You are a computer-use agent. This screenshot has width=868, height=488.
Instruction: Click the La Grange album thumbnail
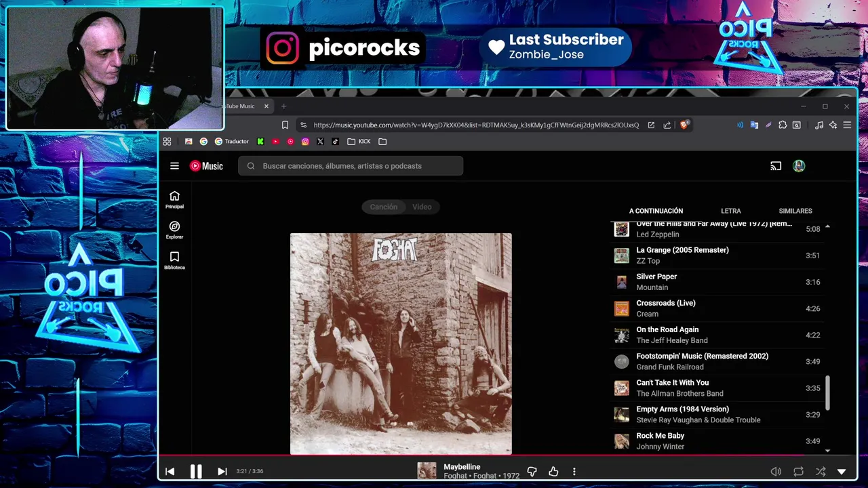pyautogui.click(x=621, y=256)
